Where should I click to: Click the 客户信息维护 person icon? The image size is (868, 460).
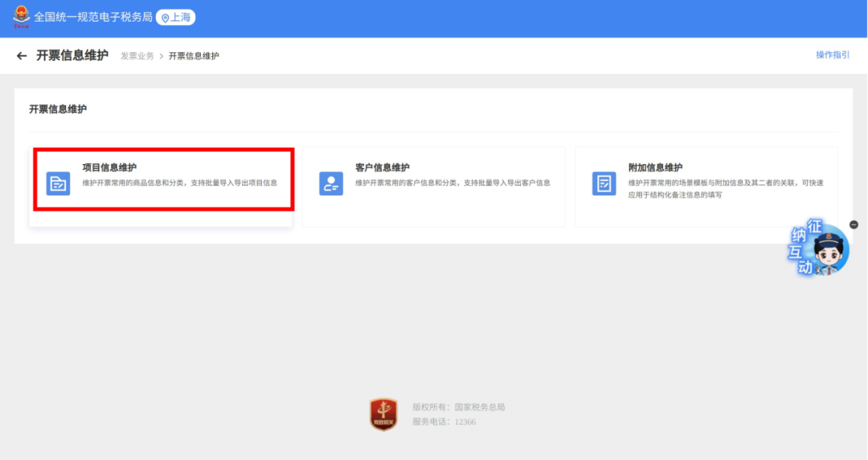point(331,183)
